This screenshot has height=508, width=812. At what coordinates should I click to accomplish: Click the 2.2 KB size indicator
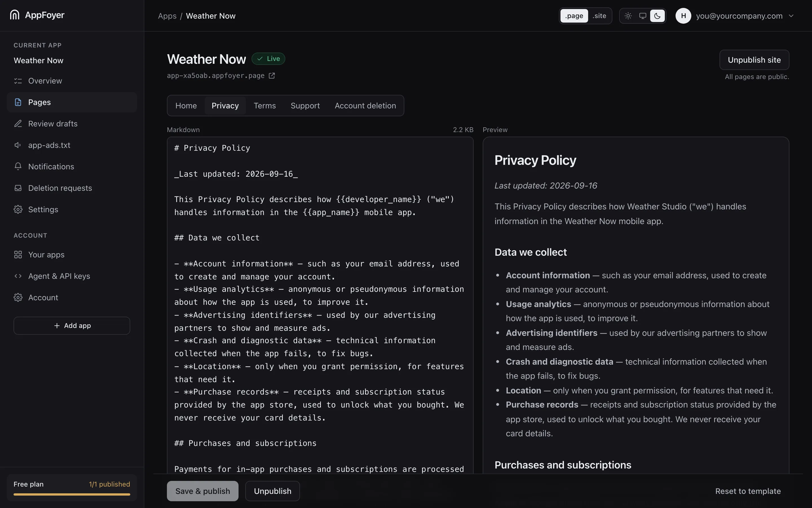tap(463, 130)
